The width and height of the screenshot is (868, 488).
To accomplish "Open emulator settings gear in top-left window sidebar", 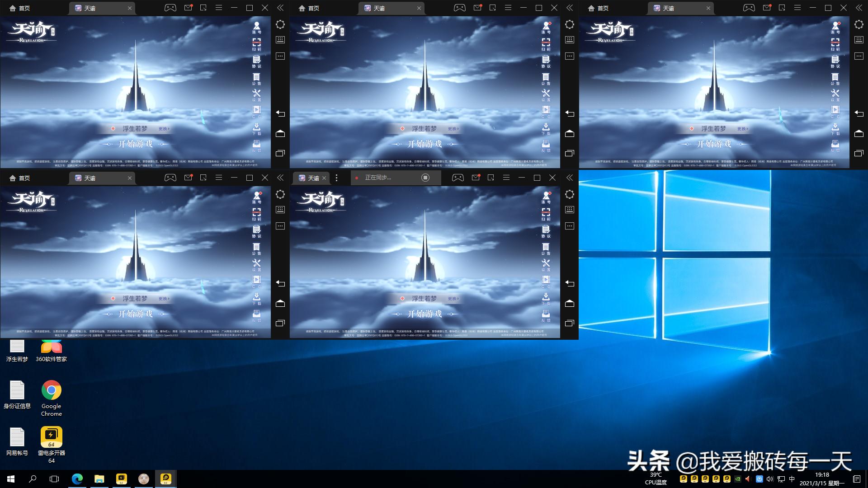I will click(280, 24).
